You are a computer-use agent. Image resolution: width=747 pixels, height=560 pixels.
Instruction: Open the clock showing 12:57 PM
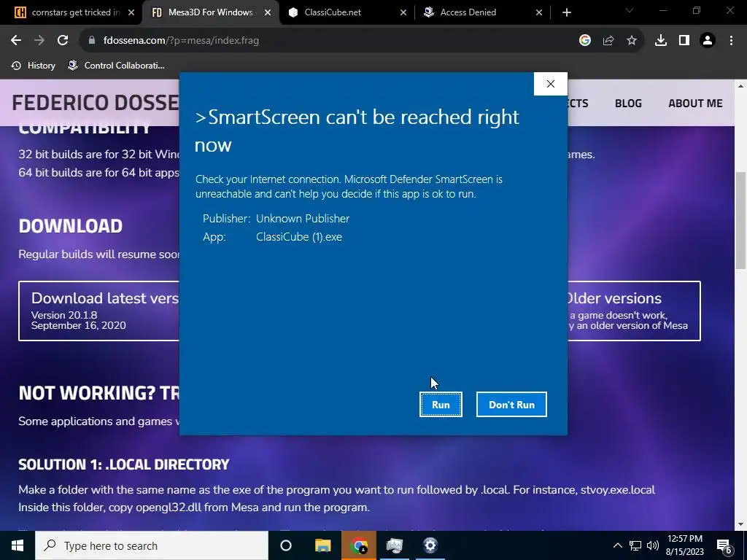(684, 545)
